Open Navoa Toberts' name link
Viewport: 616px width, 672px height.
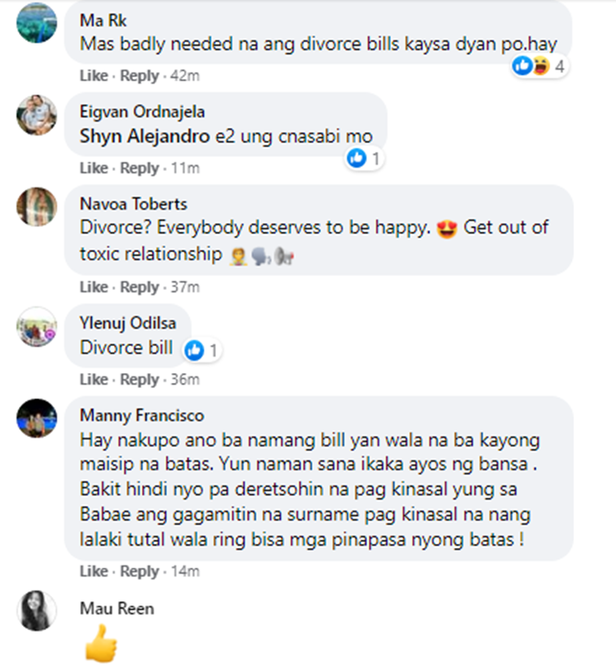click(133, 204)
